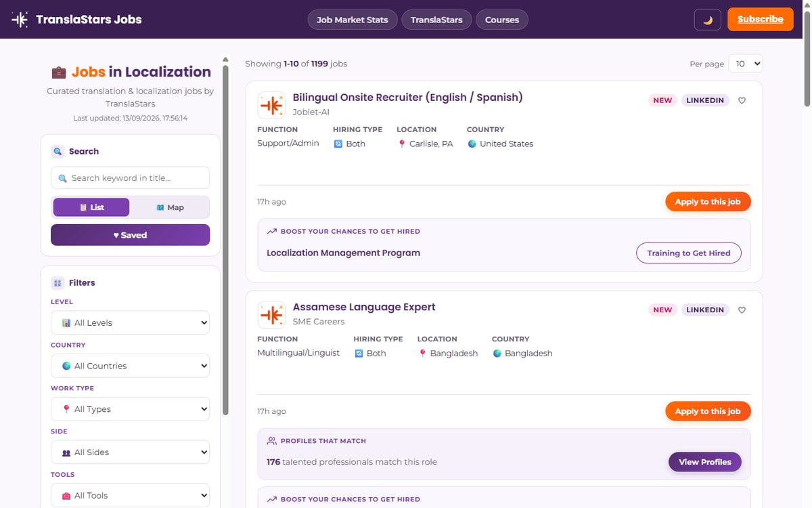Screen dimensions: 812x508
Task: Click the Search panel magnifier icon
Action: tap(58, 151)
